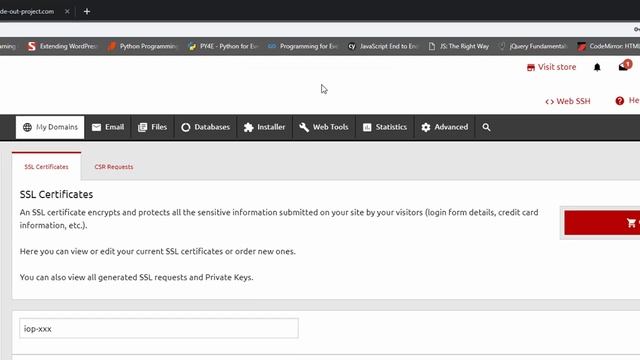This screenshot has height=360, width=640.
Task: Open the Web Tools menu
Action: click(324, 127)
